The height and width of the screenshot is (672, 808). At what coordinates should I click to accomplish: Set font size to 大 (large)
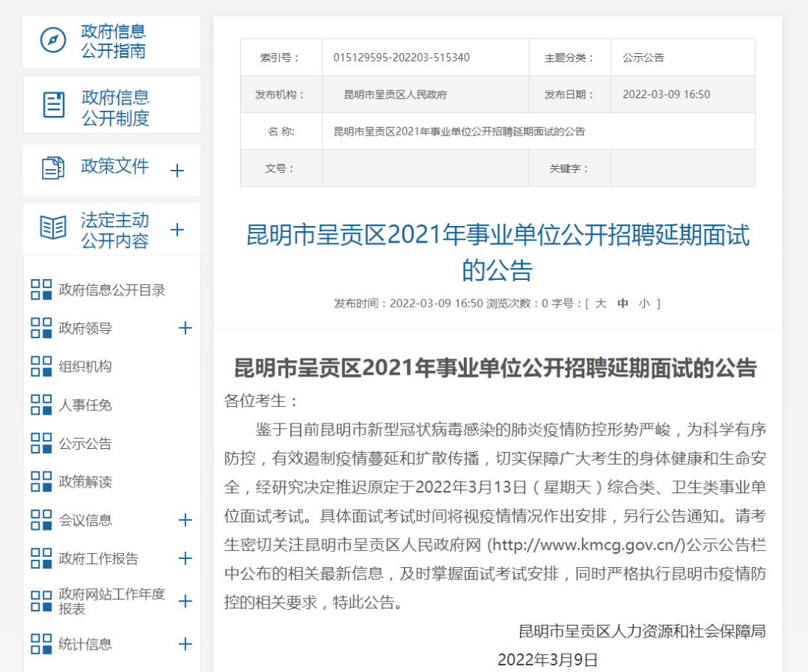point(601,304)
